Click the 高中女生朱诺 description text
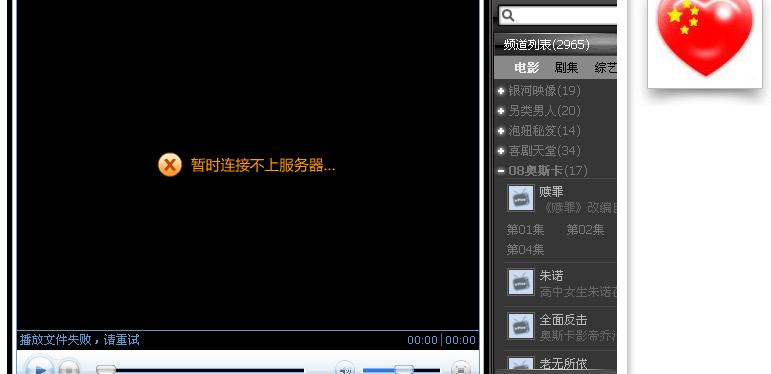 click(x=578, y=292)
